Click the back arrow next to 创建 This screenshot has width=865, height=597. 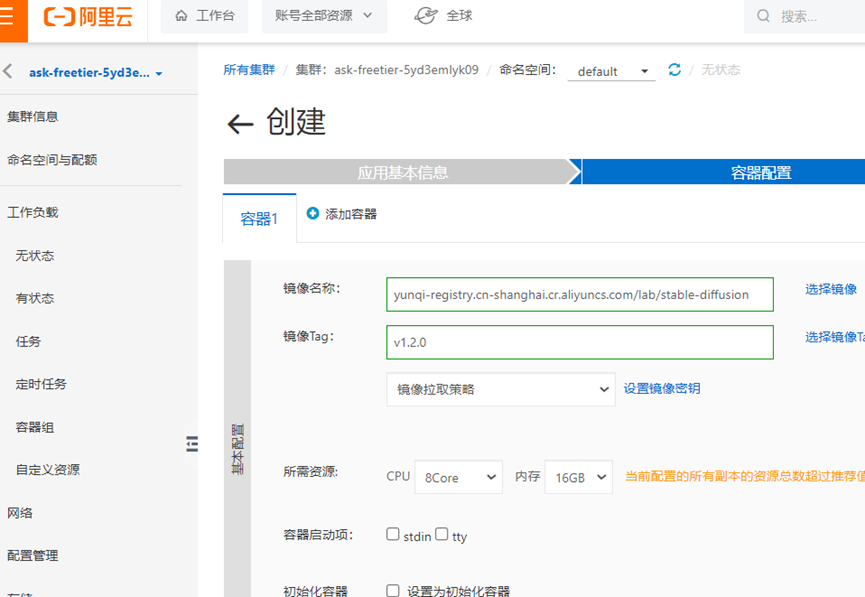[x=238, y=122]
